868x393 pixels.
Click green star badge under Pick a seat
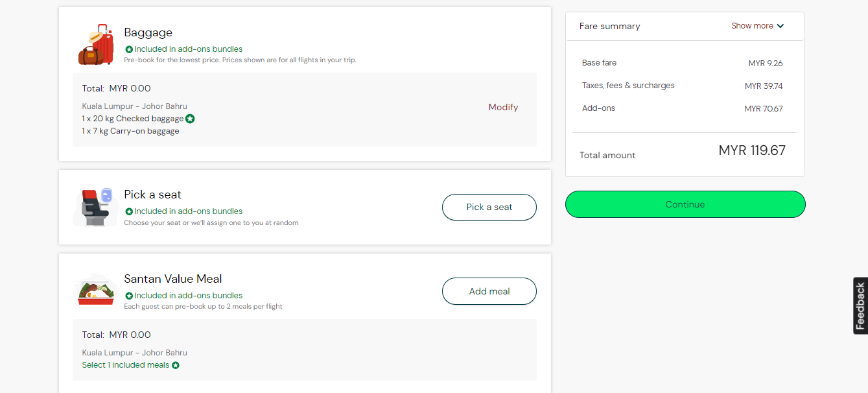pyautogui.click(x=129, y=211)
